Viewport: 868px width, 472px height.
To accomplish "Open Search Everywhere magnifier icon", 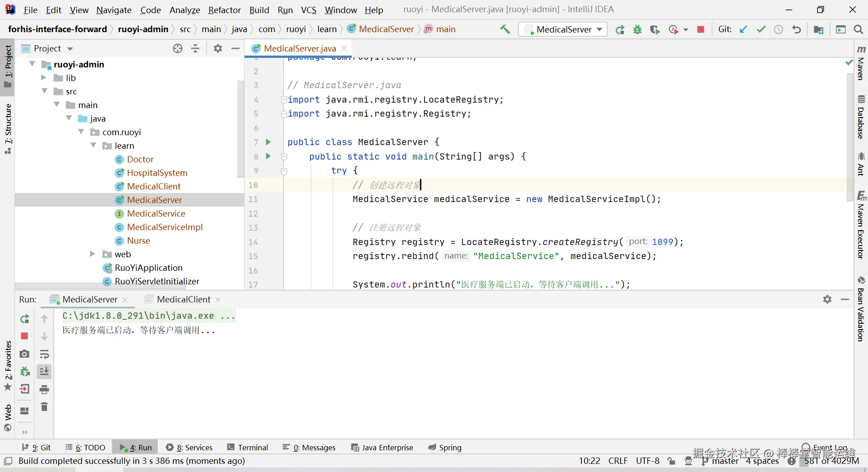I will pyautogui.click(x=858, y=30).
